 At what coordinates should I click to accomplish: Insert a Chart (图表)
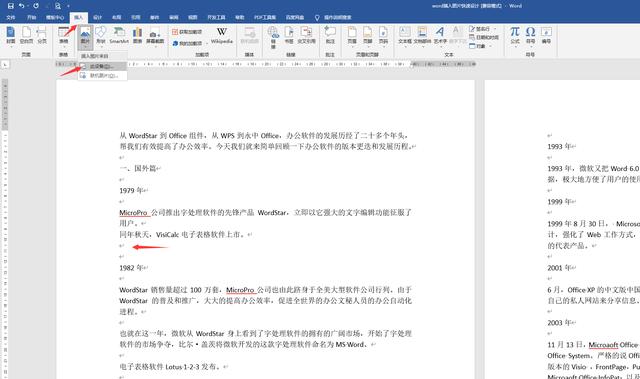click(x=138, y=35)
